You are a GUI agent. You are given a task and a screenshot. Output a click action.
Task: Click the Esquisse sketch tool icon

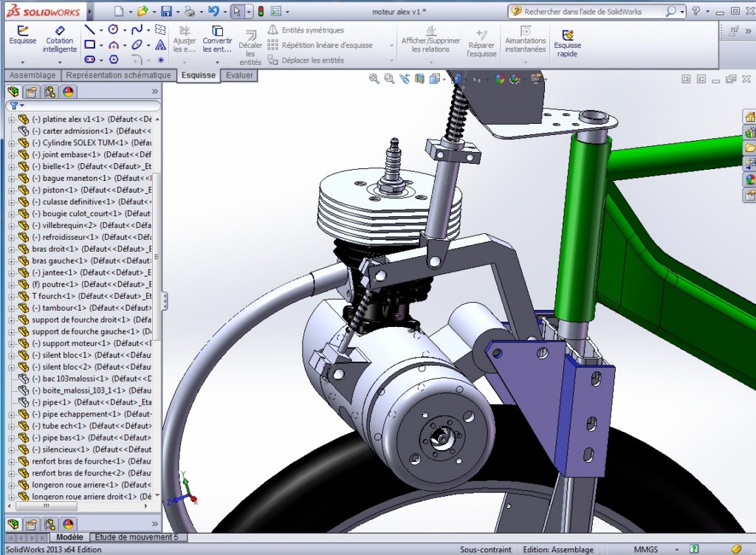pyautogui.click(x=22, y=35)
